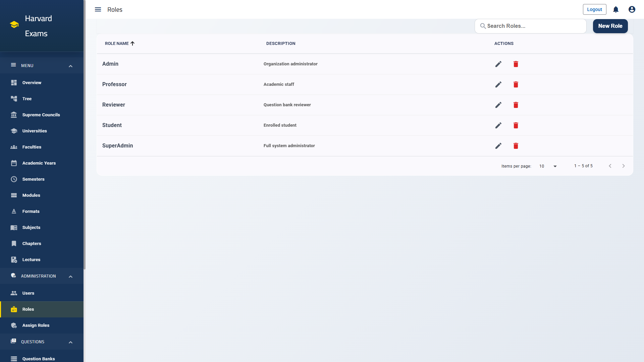644x362 pixels.
Task: Collapse the QUESTIONS section chevron
Action: 70,342
